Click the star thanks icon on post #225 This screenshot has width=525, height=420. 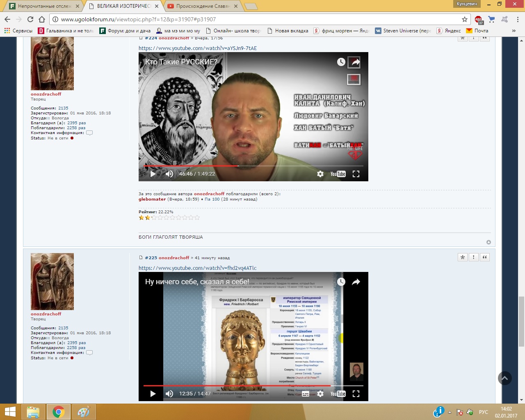463,257
